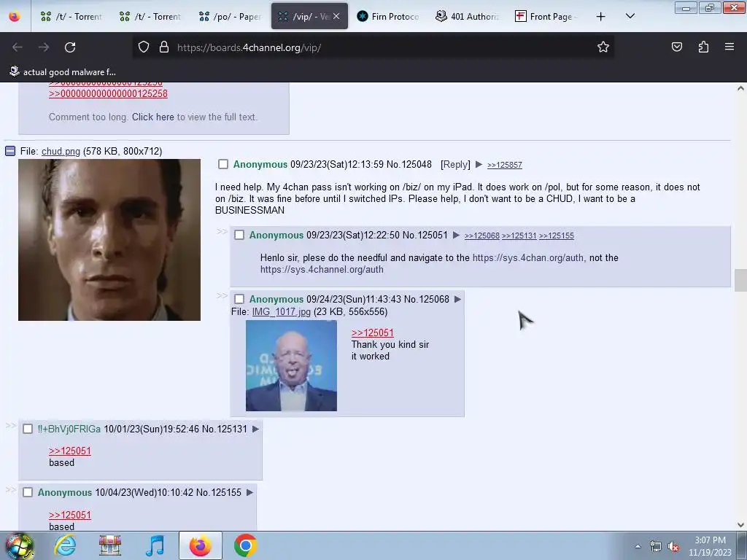747x560 pixels.
Task: Open the extensions puzzle icon
Action: (x=703, y=47)
